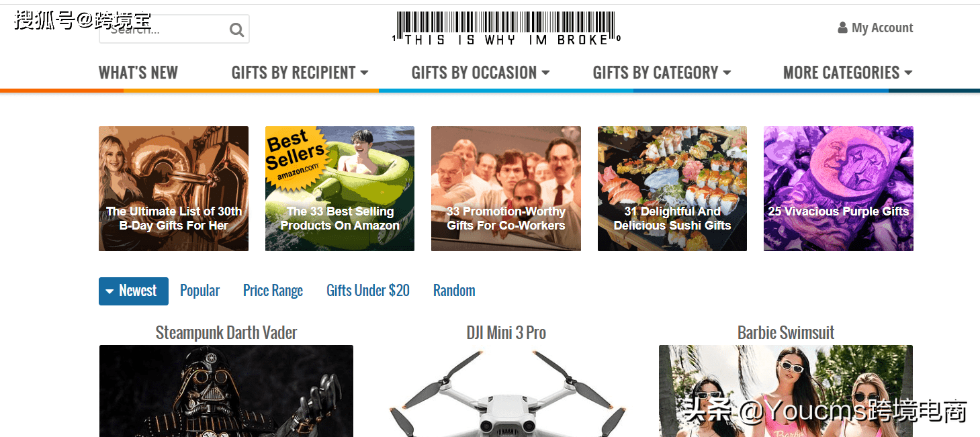The height and width of the screenshot is (437, 980).
Task: View the 33 Promotion-Worthy Gifts For Co-Workers list
Action: click(506, 189)
